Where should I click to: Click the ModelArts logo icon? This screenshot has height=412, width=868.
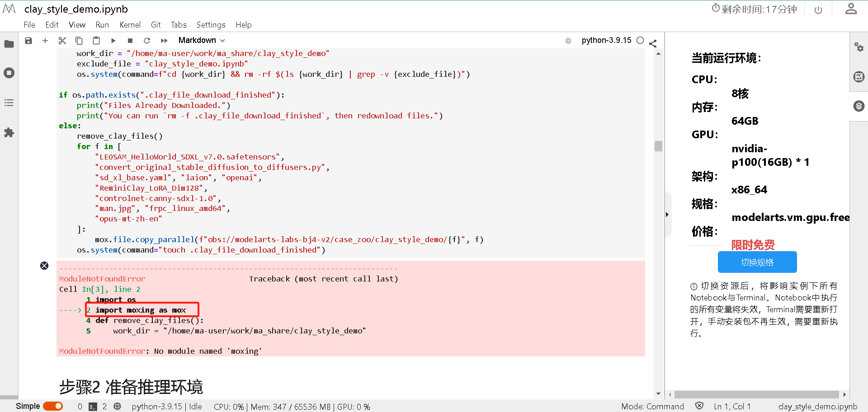[x=9, y=9]
